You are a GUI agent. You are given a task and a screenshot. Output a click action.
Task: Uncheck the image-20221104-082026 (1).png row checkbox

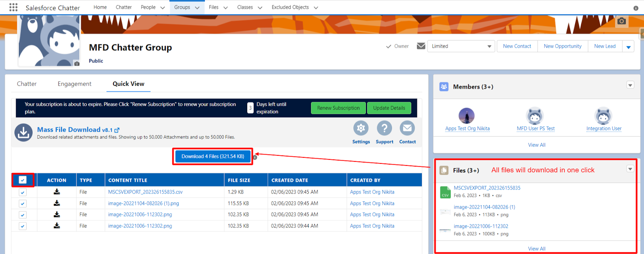pos(23,204)
